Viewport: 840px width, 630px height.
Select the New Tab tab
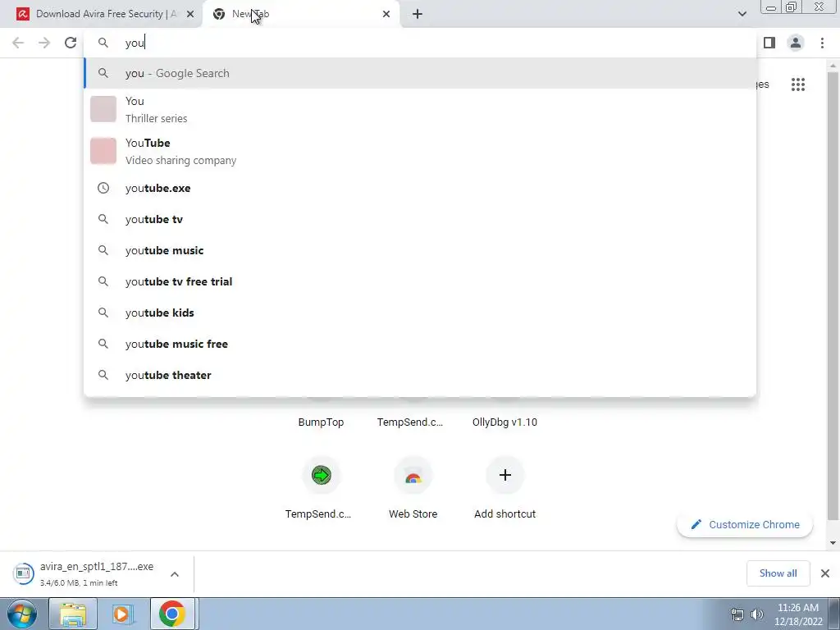pos(301,14)
